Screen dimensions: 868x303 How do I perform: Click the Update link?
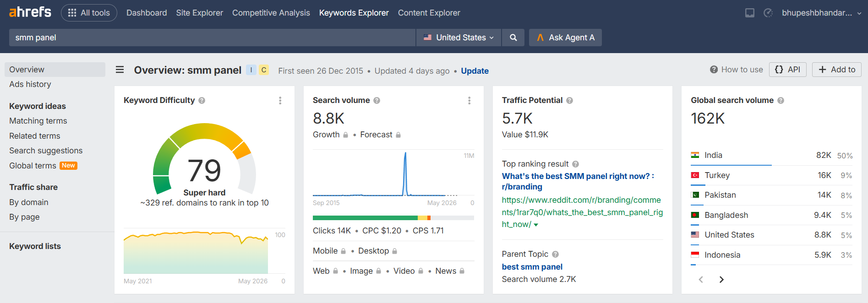coord(475,71)
